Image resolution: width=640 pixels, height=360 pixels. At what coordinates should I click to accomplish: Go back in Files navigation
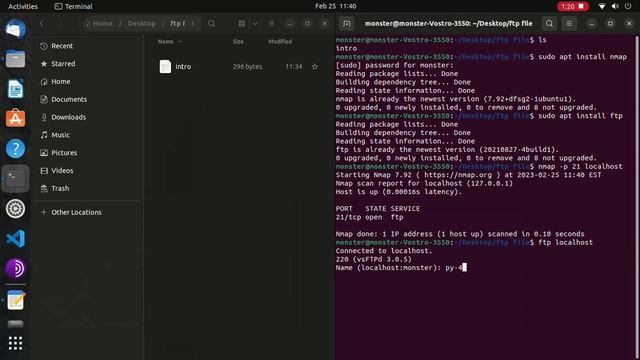tap(42, 24)
